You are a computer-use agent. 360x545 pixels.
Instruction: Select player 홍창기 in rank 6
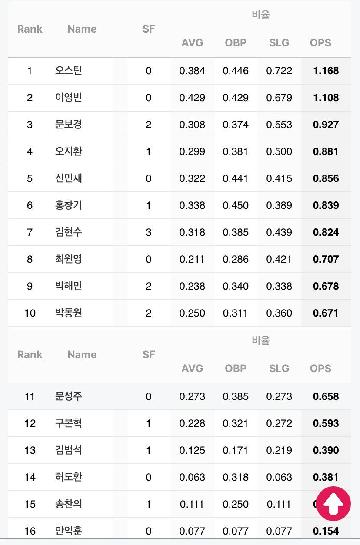point(68,205)
